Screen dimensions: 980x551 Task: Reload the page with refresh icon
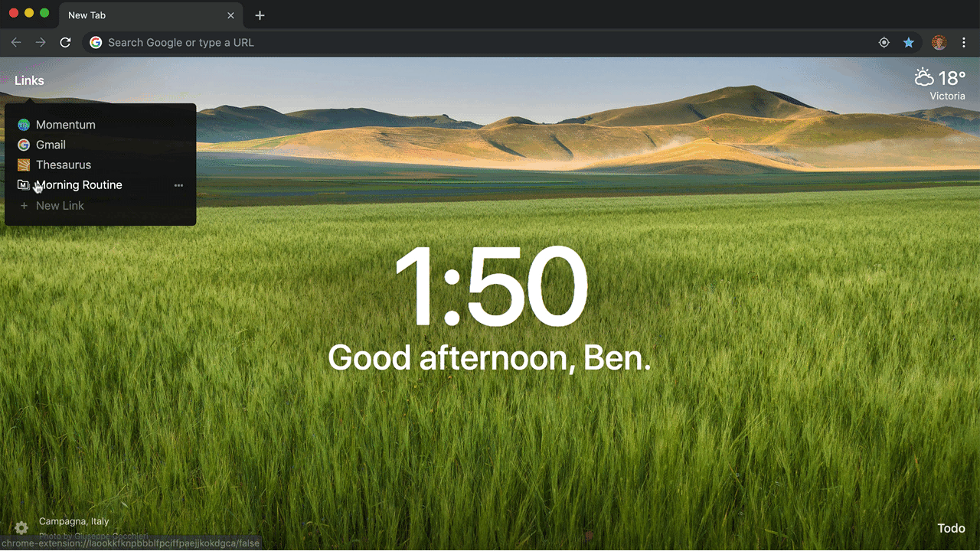pos(66,43)
